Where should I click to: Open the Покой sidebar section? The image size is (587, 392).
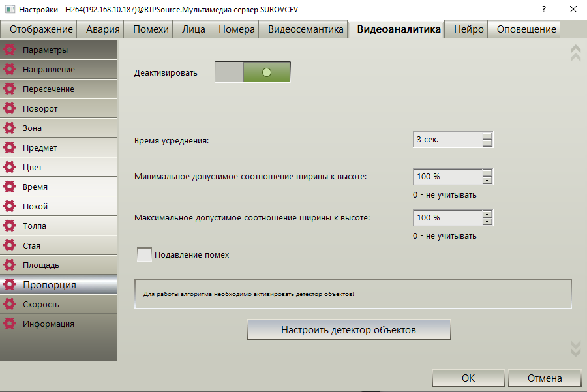[59, 206]
